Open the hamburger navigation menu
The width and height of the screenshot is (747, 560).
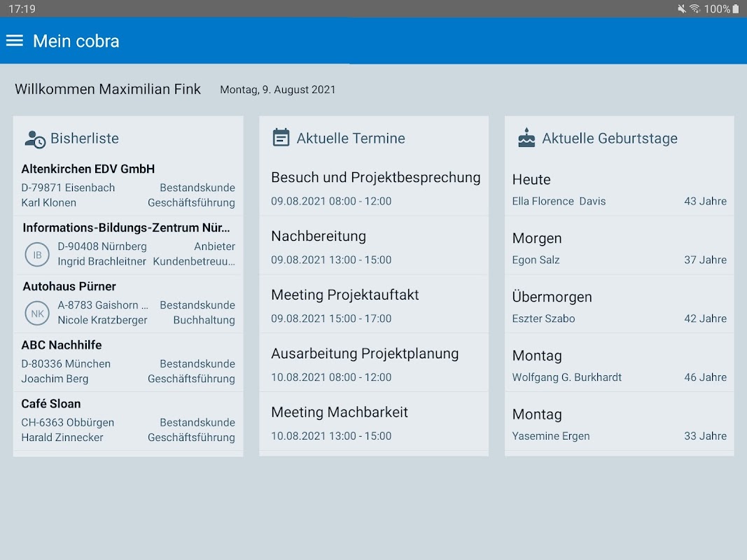[15, 41]
